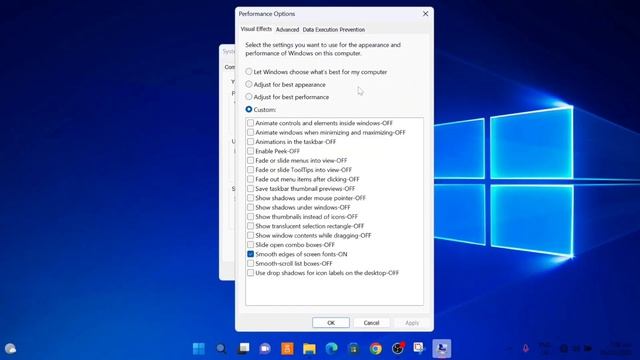Open taskbar Search
The height and width of the screenshot is (360, 640).
pos(221,349)
